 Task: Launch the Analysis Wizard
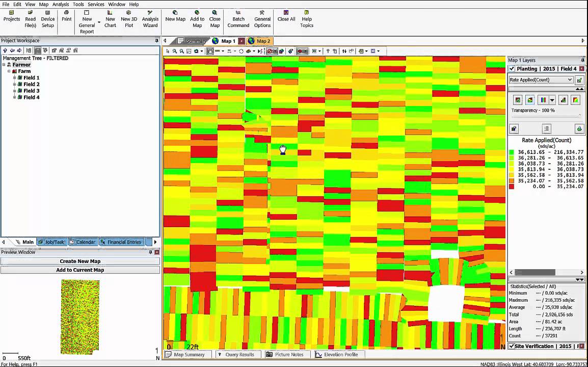(150, 19)
